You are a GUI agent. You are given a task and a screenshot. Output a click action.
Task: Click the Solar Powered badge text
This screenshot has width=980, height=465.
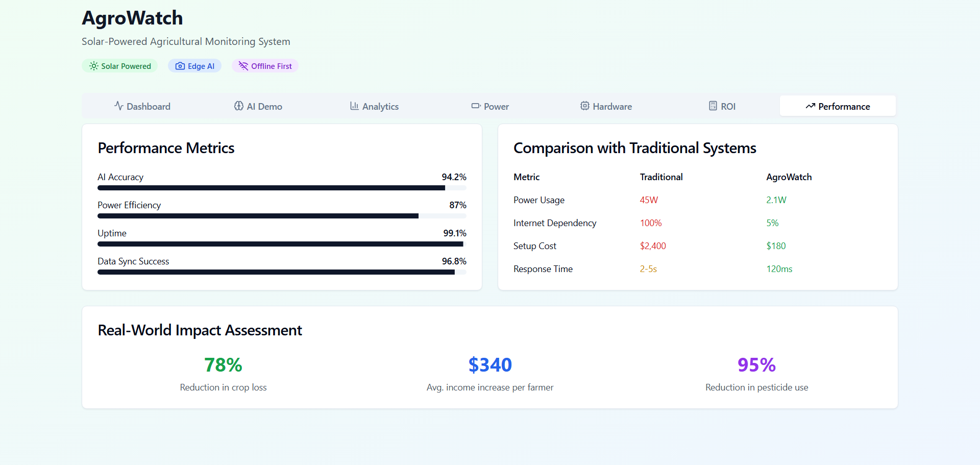coord(126,66)
